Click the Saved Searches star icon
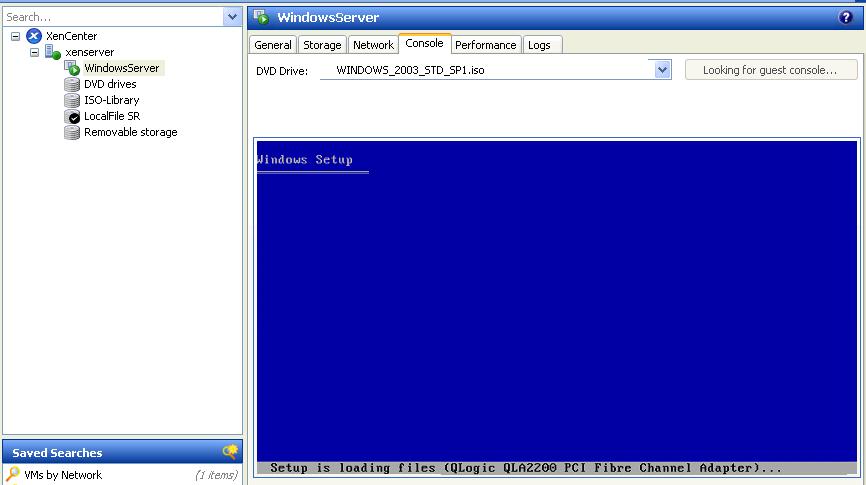This screenshot has height=485, width=866. click(230, 452)
